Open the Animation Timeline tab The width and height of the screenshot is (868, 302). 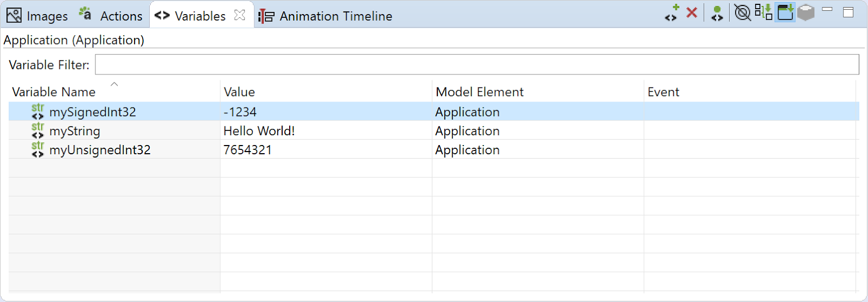(x=325, y=16)
